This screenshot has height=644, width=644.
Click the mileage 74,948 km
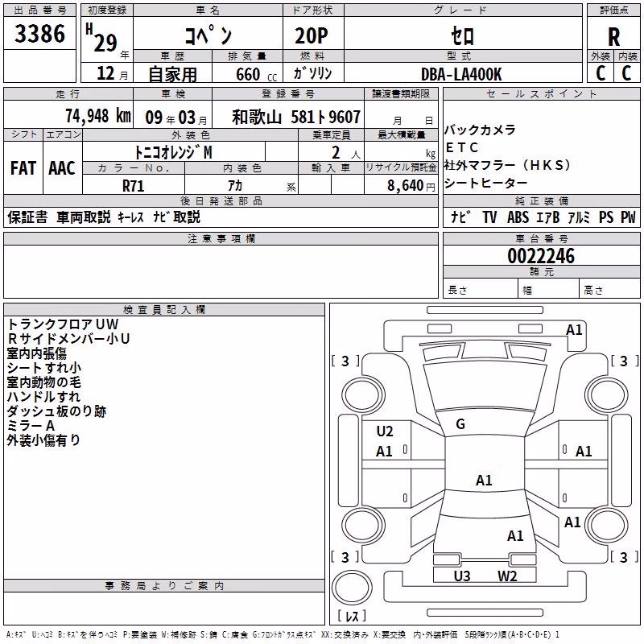98,116
